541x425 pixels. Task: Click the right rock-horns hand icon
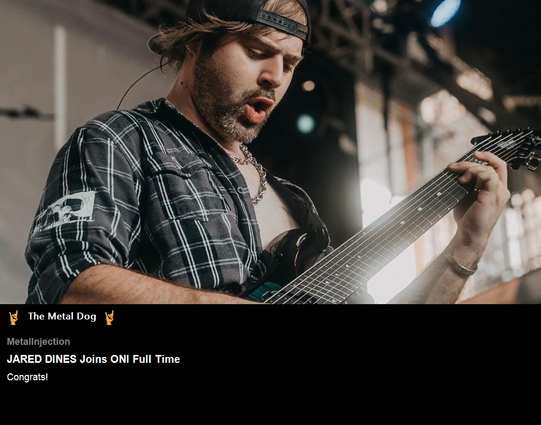click(x=109, y=317)
